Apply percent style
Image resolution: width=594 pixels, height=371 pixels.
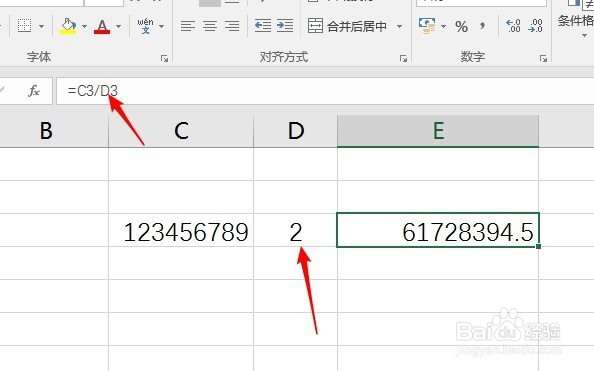(x=461, y=27)
